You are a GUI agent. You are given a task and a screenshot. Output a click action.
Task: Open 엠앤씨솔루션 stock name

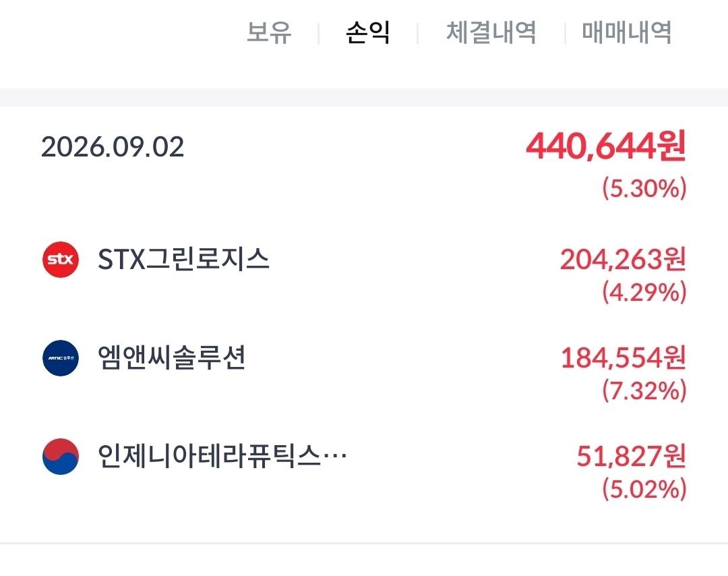tap(171, 357)
